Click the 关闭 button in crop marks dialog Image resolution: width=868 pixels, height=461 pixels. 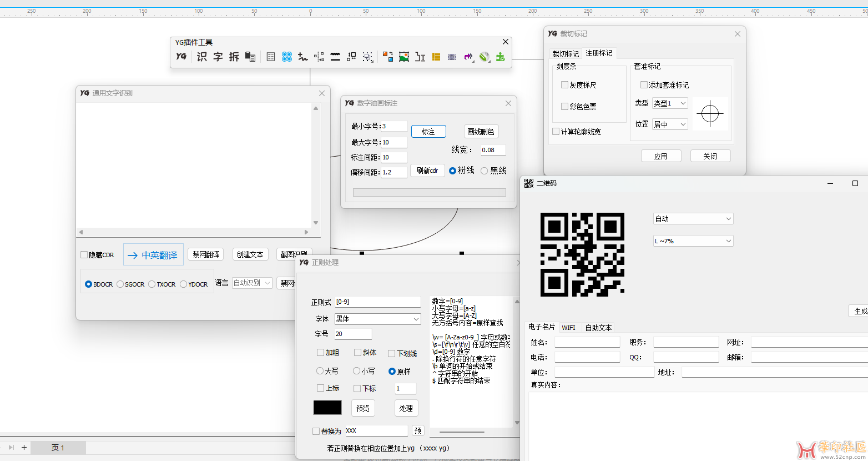coord(710,156)
